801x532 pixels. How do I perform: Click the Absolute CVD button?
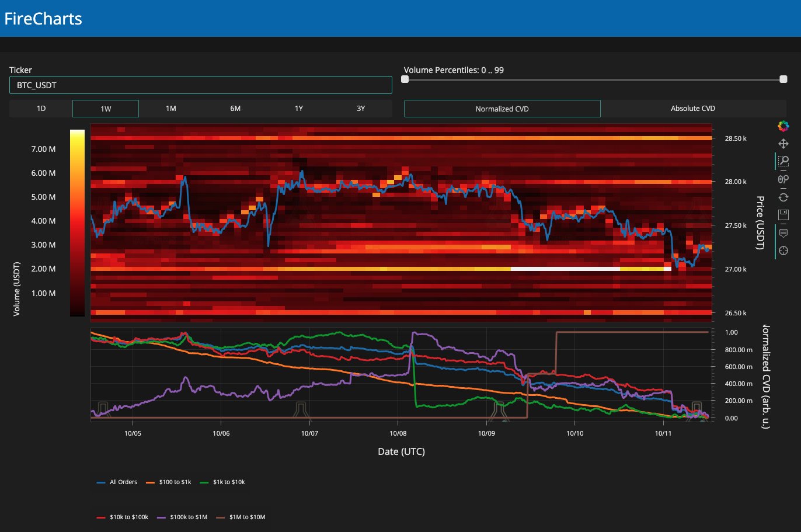[x=692, y=109]
